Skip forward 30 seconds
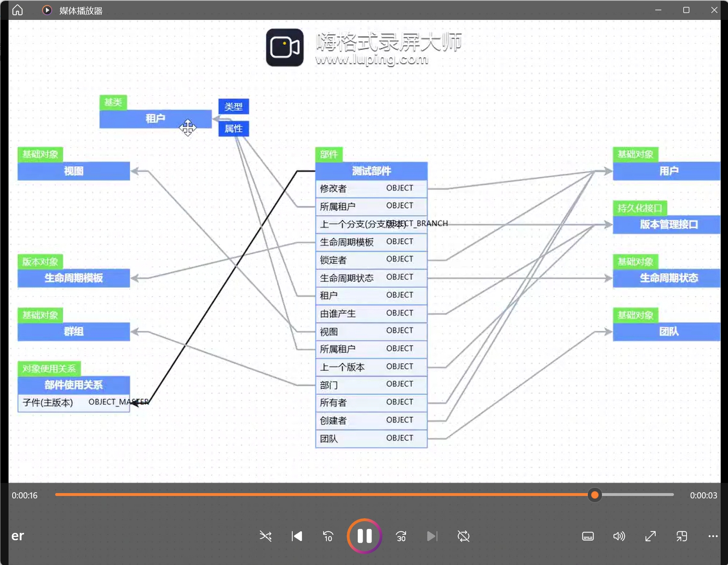The height and width of the screenshot is (565, 728). point(401,536)
